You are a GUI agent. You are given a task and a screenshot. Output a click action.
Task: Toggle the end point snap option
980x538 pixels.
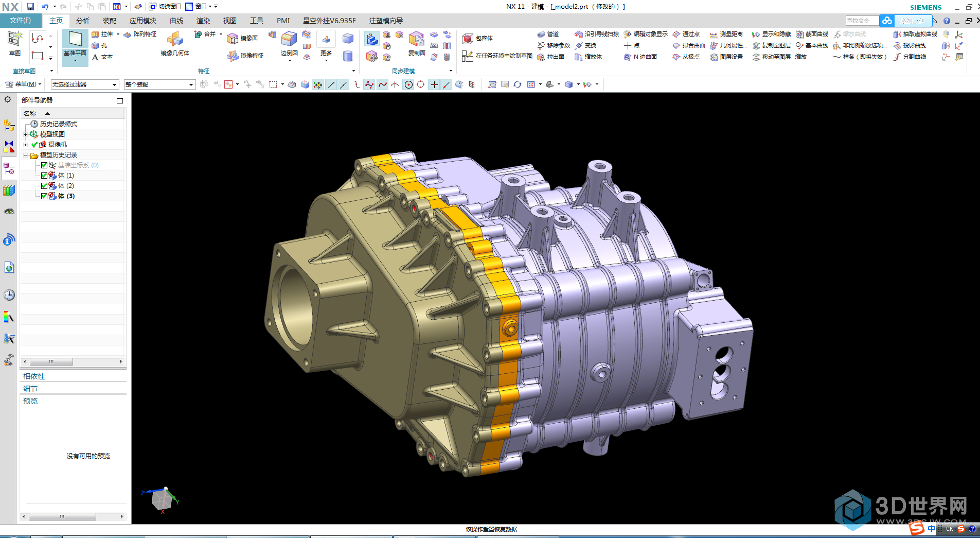click(x=331, y=84)
